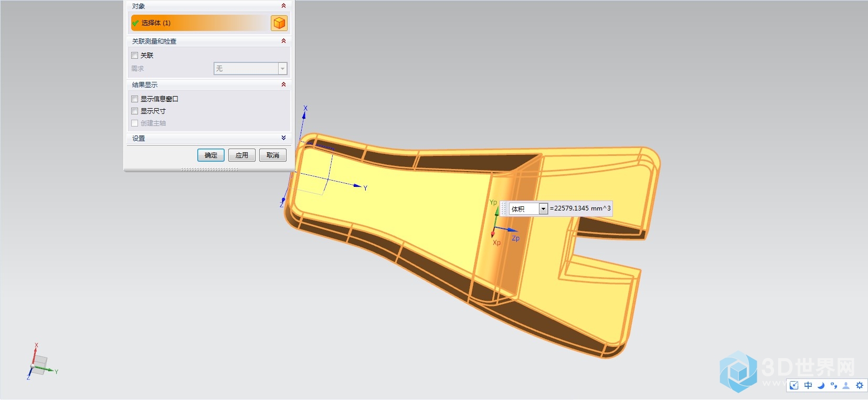Check 显示信息窗口 checkbox
The image size is (868, 400).
[135, 99]
